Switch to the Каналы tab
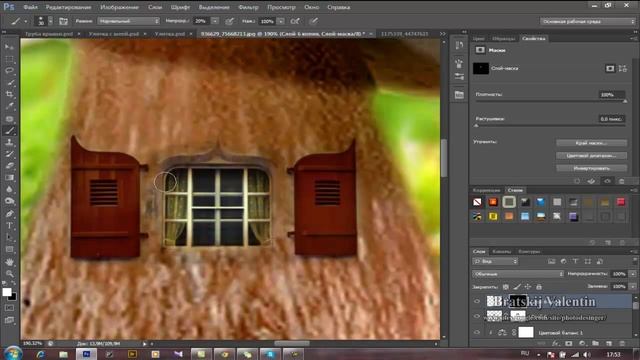 [502, 251]
